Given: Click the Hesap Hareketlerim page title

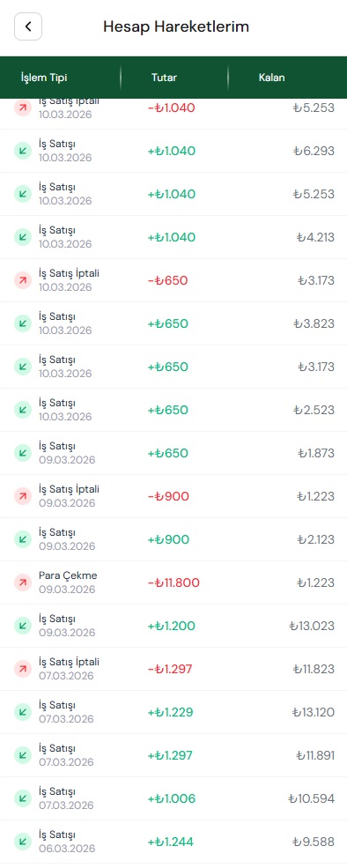Looking at the screenshot, I should pos(176,26).
